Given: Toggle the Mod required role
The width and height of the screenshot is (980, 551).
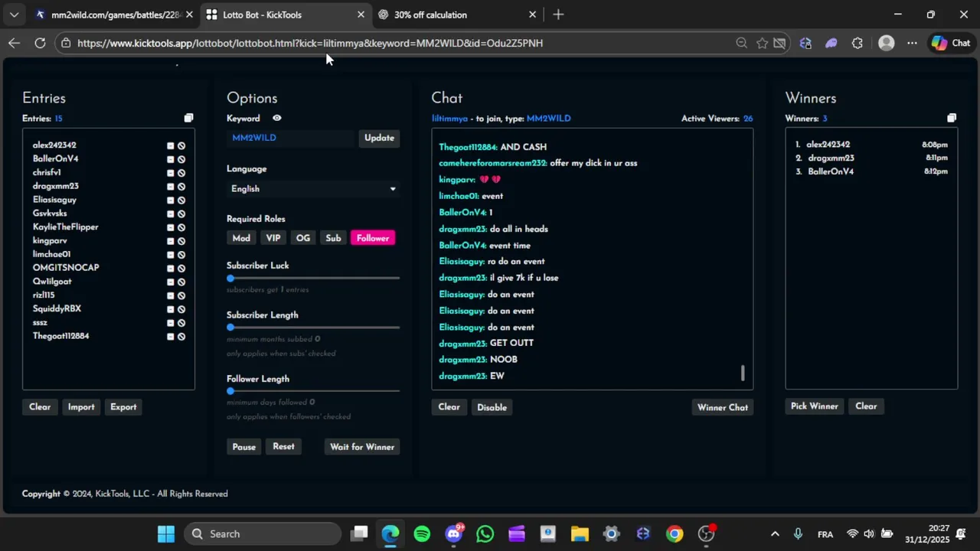Looking at the screenshot, I should pos(241,238).
